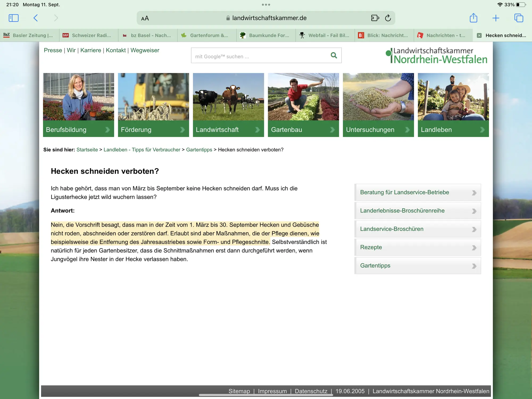Open the AA reader text options

[x=145, y=18]
